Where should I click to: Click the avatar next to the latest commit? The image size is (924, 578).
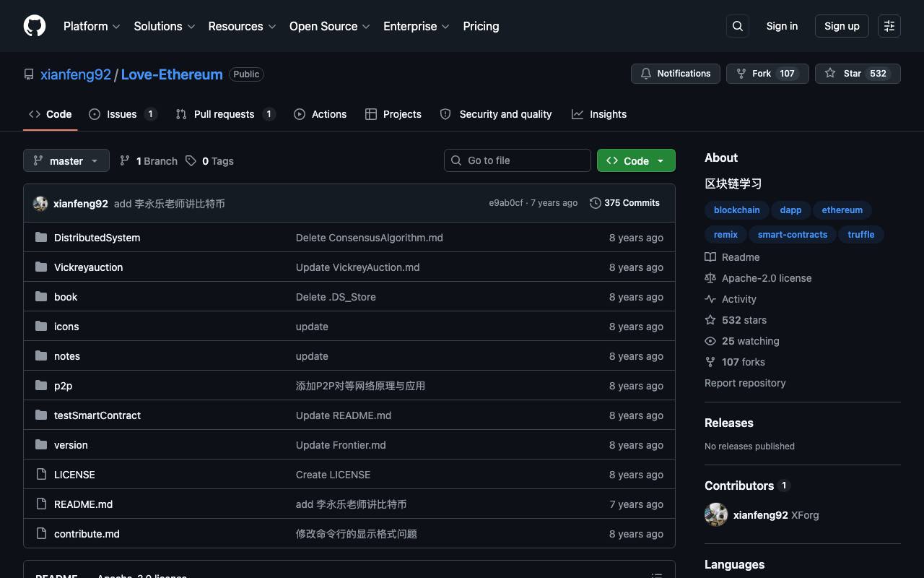tap(40, 204)
